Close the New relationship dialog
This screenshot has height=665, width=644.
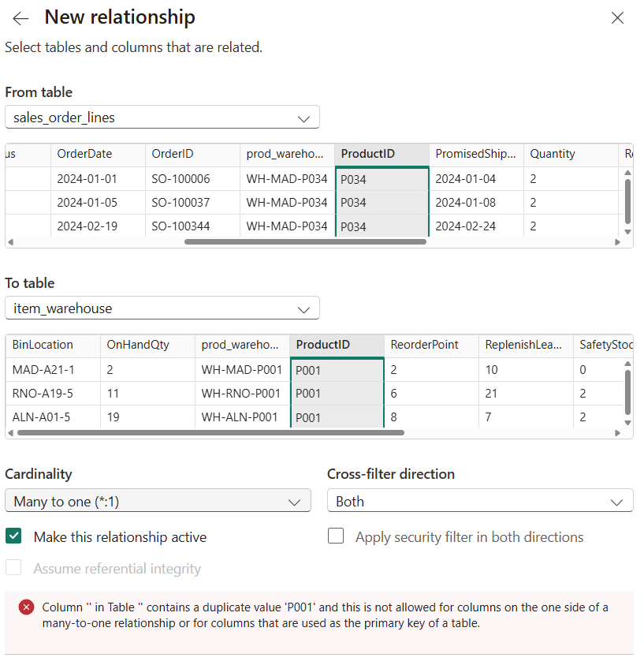tap(617, 18)
